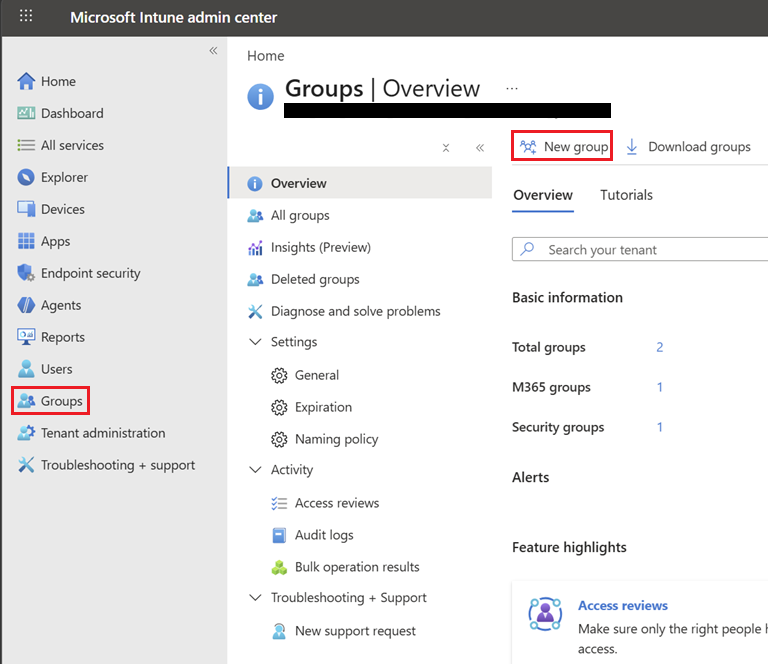Screen dimensions: 768x664
Task: Collapse Troubleshooting + Support section chevron
Action: (x=255, y=597)
